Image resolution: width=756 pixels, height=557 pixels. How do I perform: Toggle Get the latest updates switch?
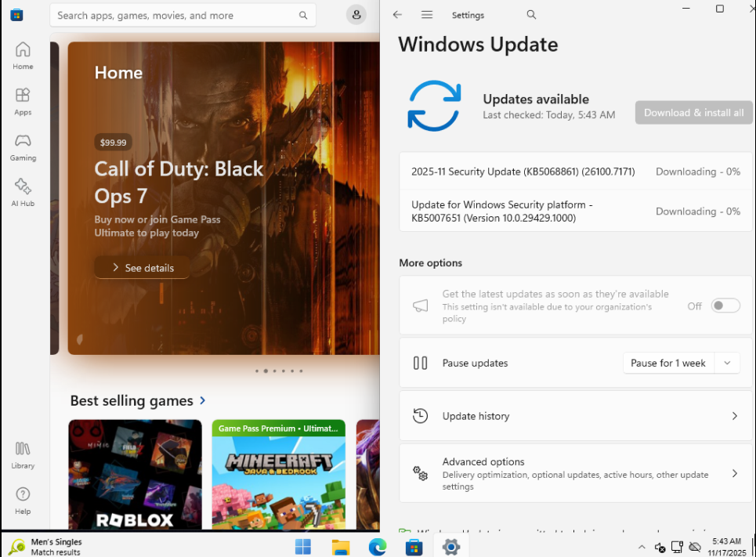click(725, 306)
